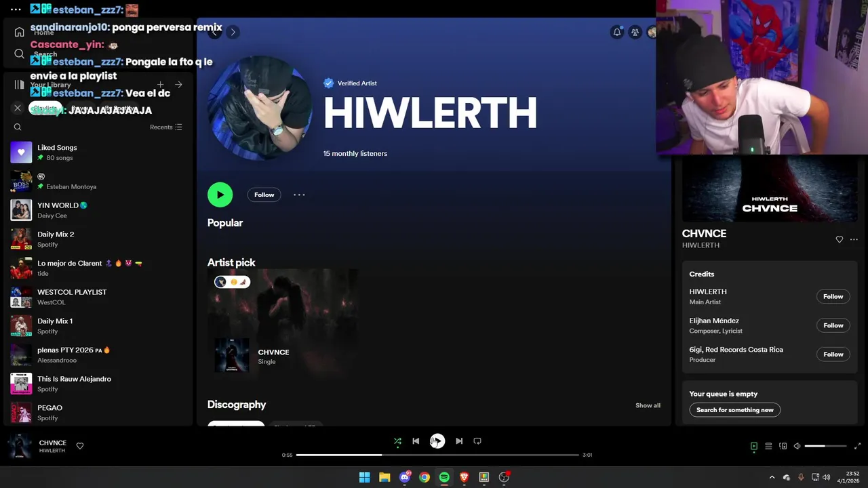Toggle play/pause in the player bar
Image resolution: width=868 pixels, height=488 pixels.
[437, 441]
